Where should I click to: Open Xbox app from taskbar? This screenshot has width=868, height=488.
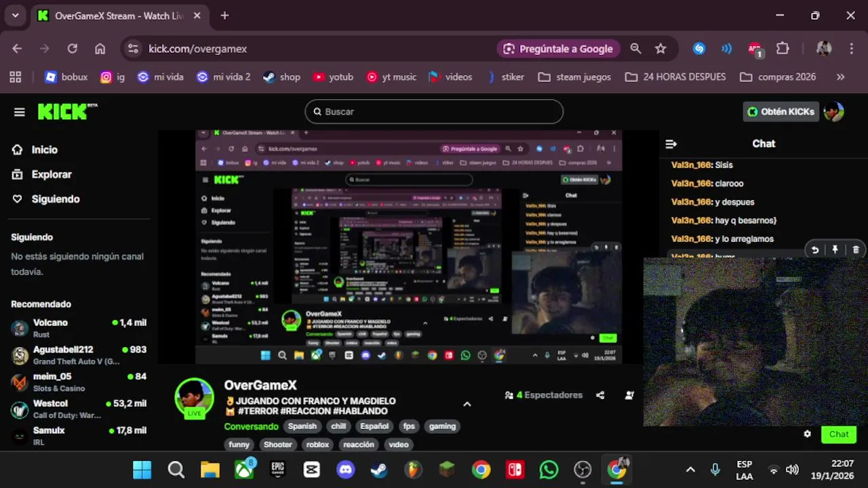click(244, 470)
